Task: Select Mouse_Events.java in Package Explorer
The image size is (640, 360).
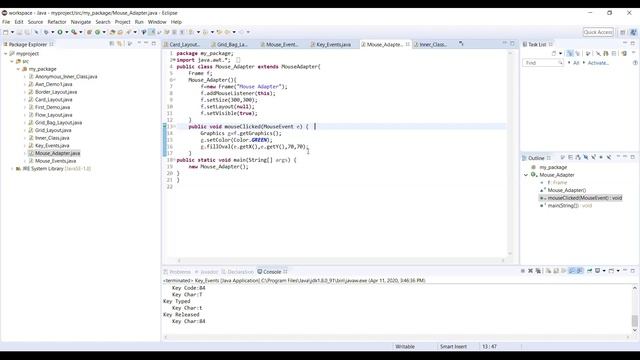Action: [x=56, y=161]
